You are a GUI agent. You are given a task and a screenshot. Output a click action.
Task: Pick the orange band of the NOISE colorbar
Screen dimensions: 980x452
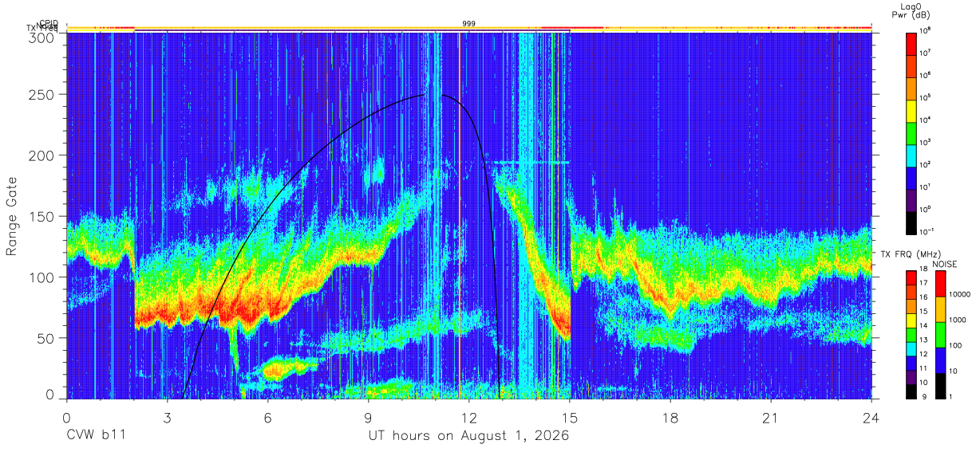[940, 309]
